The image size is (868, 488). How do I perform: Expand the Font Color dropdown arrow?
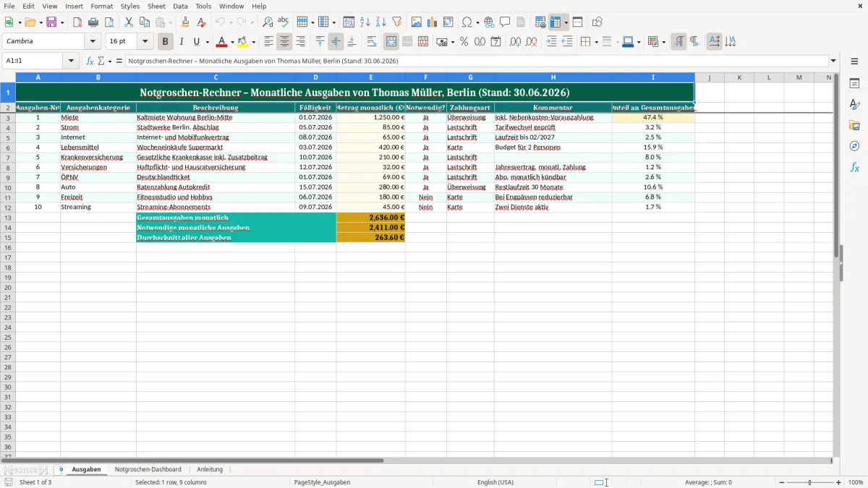(232, 42)
